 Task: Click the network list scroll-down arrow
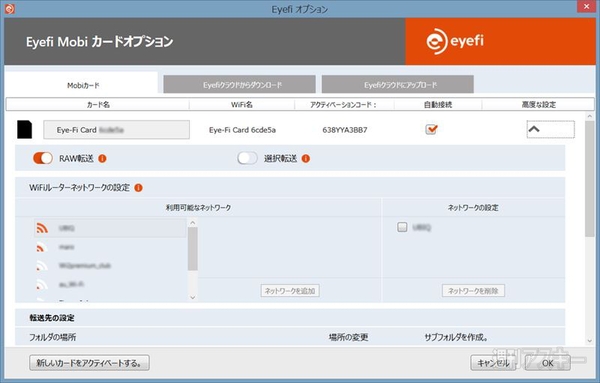tap(192, 297)
